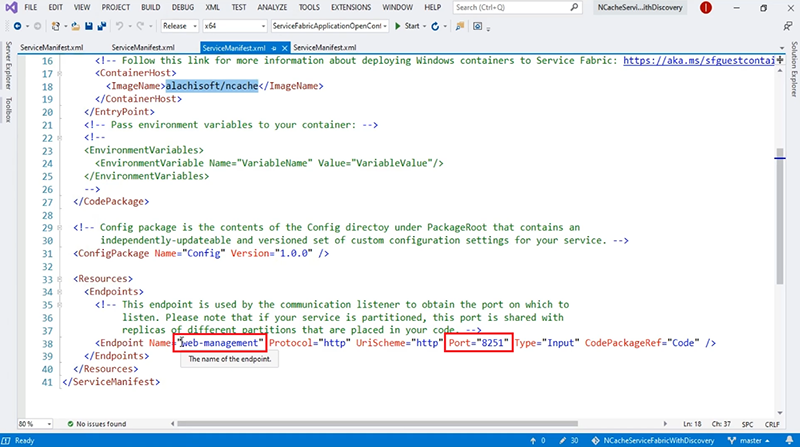Click the Redo toolbar icon
Viewport: 800px width, 447px height.
pos(140,26)
